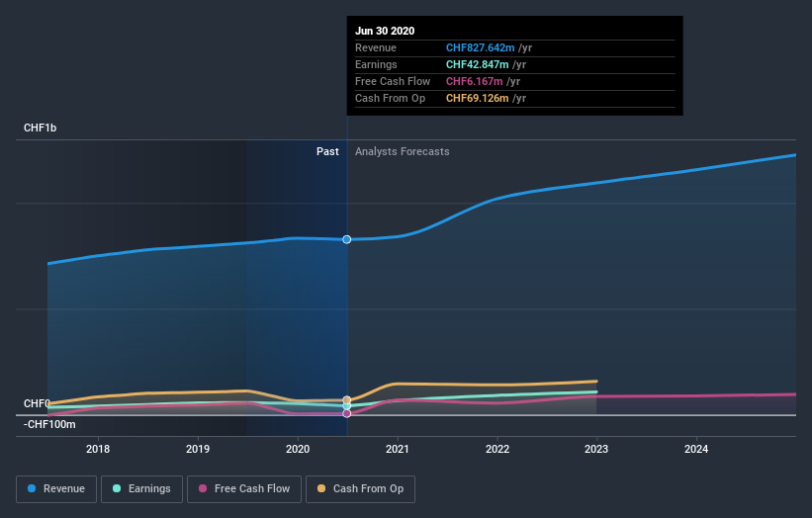812x518 pixels.
Task: Click the CHF69.126m cash from op value
Action: tap(478, 98)
